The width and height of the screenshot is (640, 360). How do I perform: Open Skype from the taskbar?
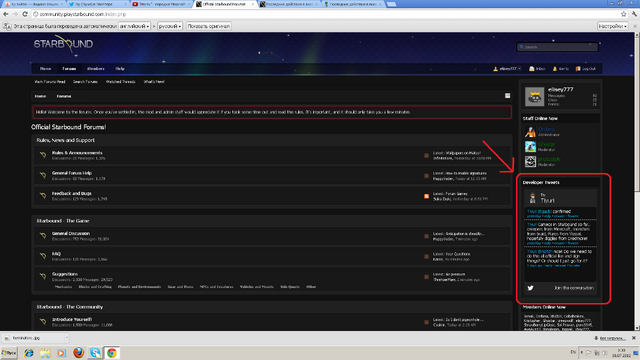(x=95, y=353)
